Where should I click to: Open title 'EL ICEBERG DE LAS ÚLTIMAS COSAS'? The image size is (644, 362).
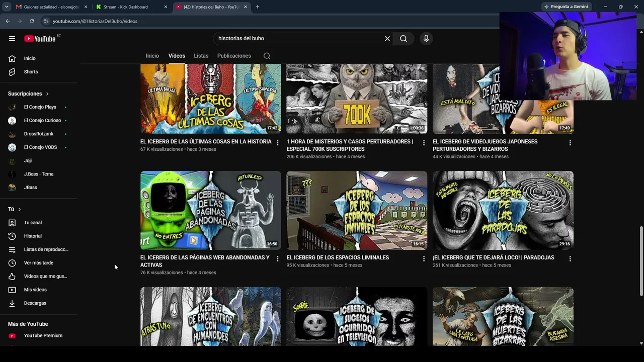[206, 142]
